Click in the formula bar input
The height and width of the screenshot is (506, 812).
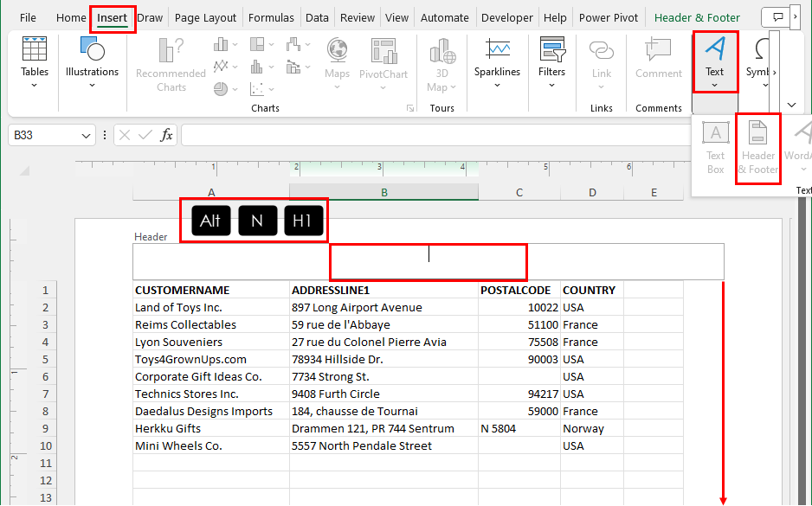tap(435, 135)
